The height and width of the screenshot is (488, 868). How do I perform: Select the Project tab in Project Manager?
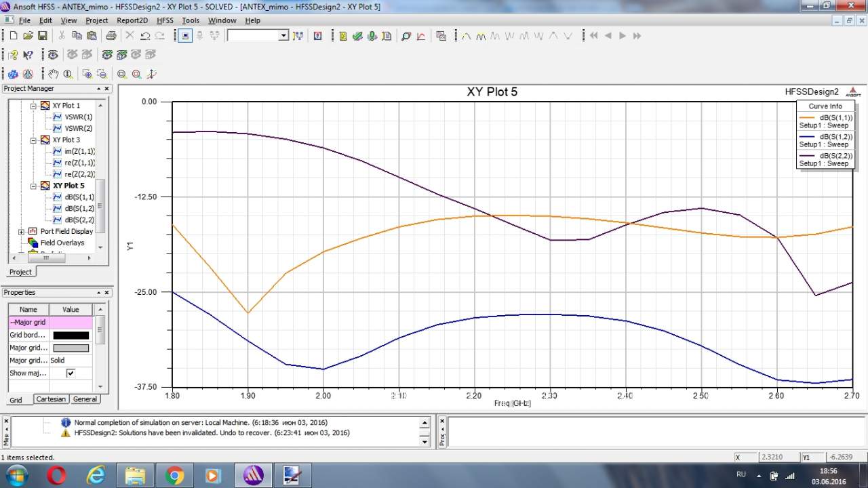pyautogui.click(x=20, y=272)
